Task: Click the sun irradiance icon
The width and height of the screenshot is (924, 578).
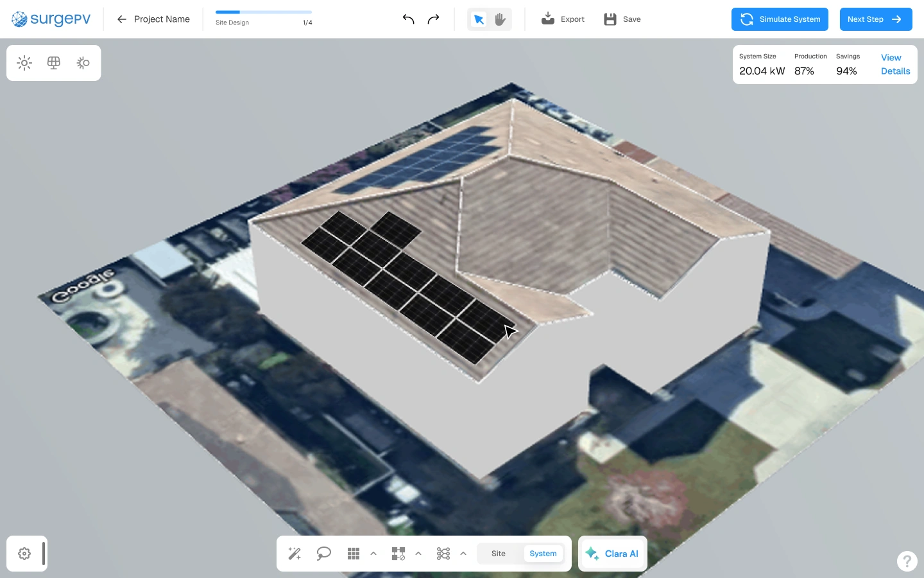Action: [24, 63]
